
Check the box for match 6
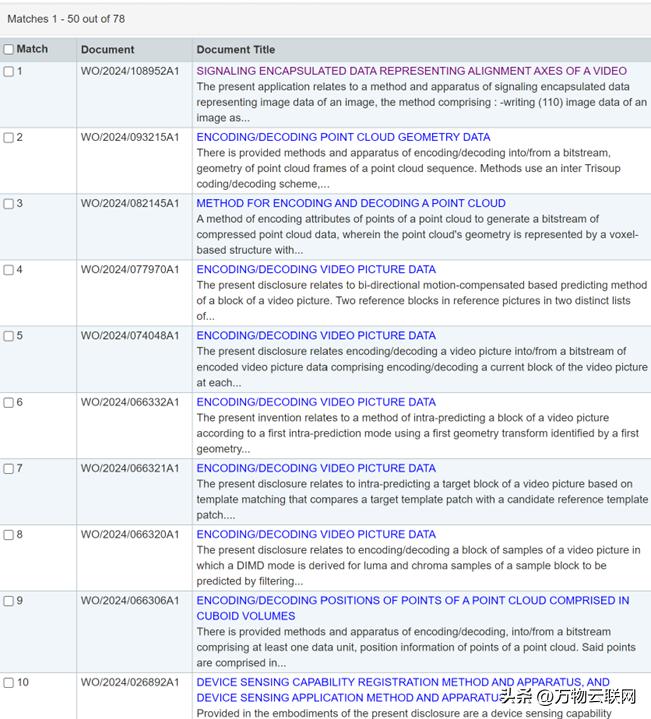point(9,402)
